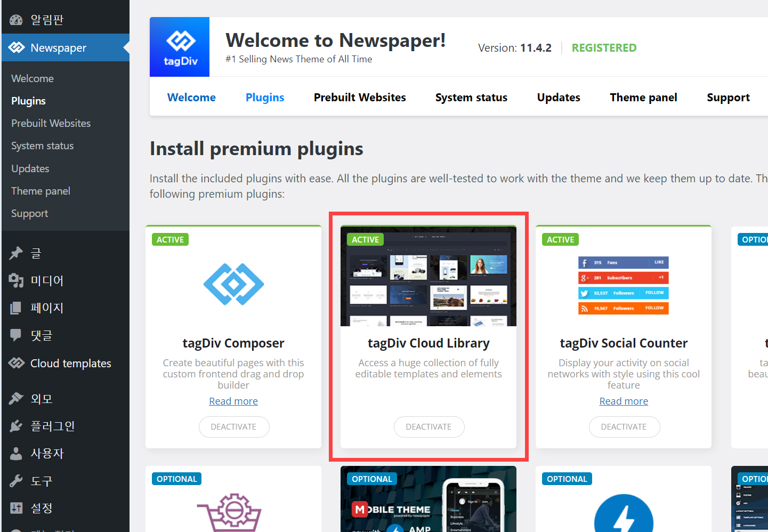Click the pushpin icon next to 글

click(16, 253)
